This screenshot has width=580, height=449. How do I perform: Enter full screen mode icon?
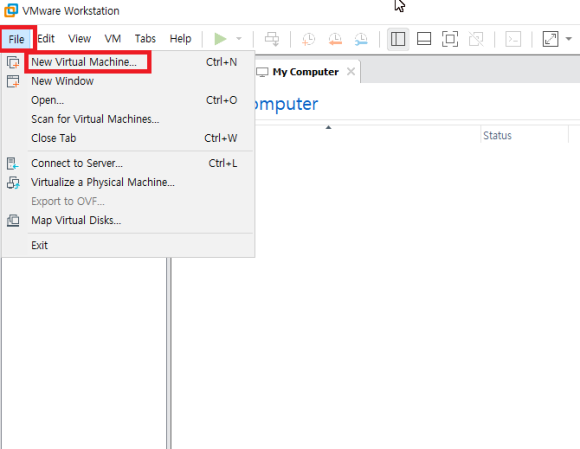point(450,39)
